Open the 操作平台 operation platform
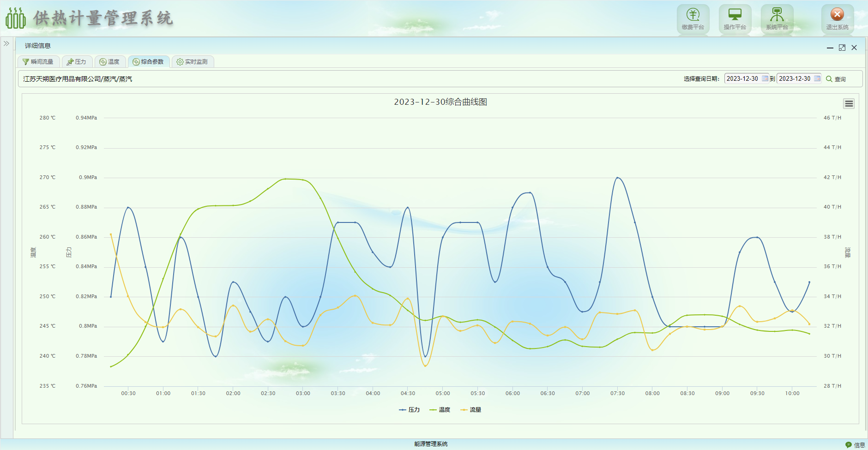 coord(735,19)
